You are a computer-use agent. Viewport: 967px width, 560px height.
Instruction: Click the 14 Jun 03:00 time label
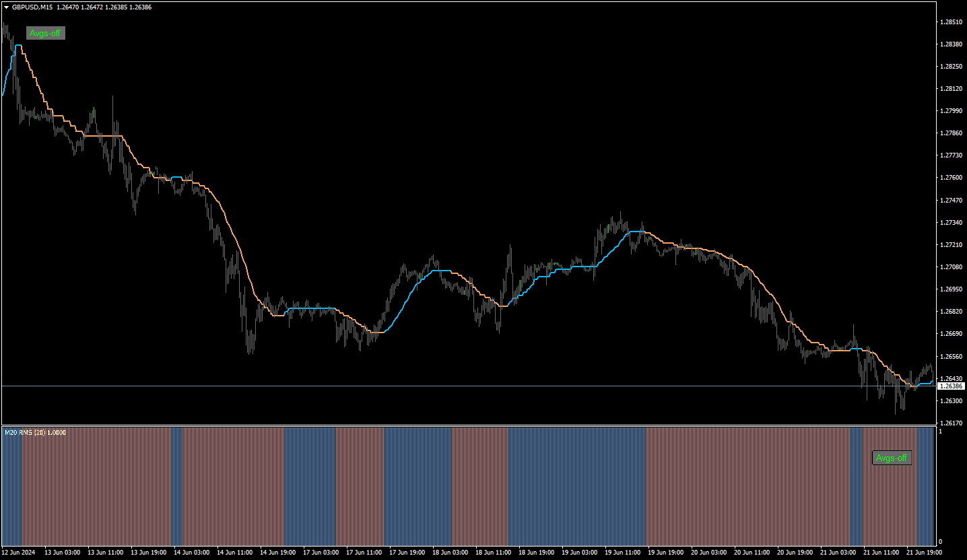[x=192, y=552]
